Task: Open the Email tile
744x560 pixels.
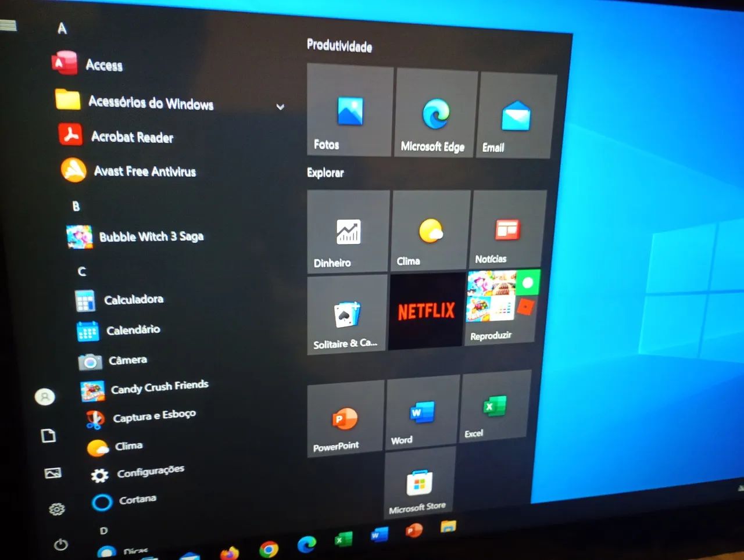Action: 516,116
